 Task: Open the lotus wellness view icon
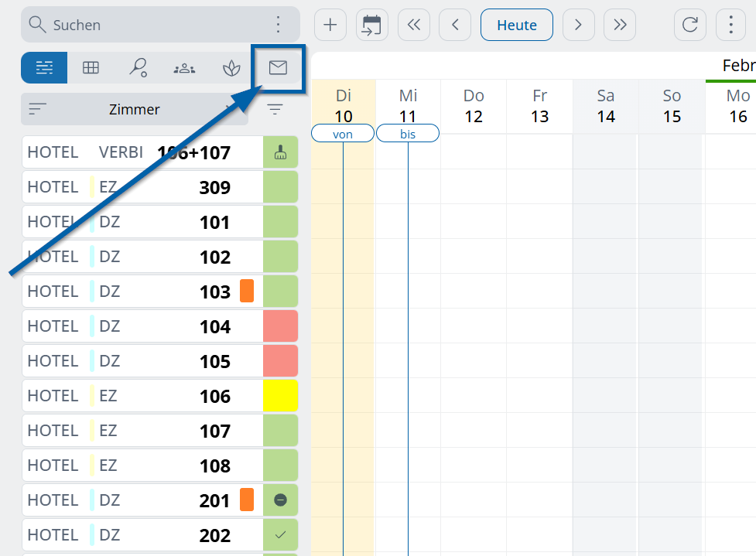coord(231,68)
